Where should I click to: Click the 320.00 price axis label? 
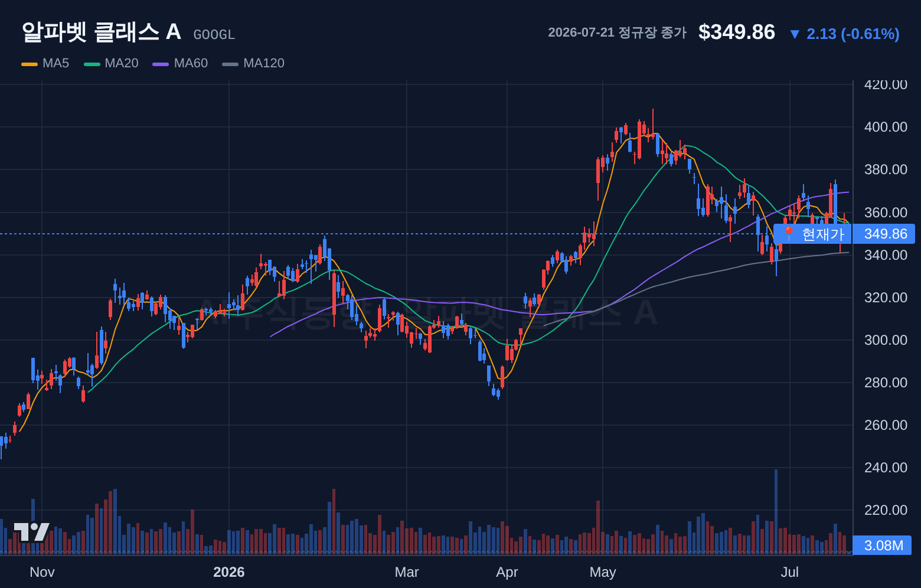886,298
